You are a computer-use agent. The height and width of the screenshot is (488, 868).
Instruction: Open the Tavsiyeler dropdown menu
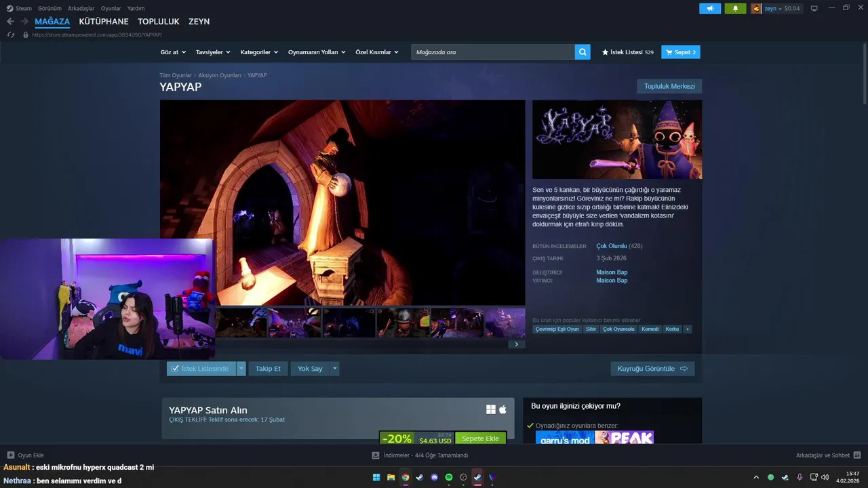tap(213, 52)
